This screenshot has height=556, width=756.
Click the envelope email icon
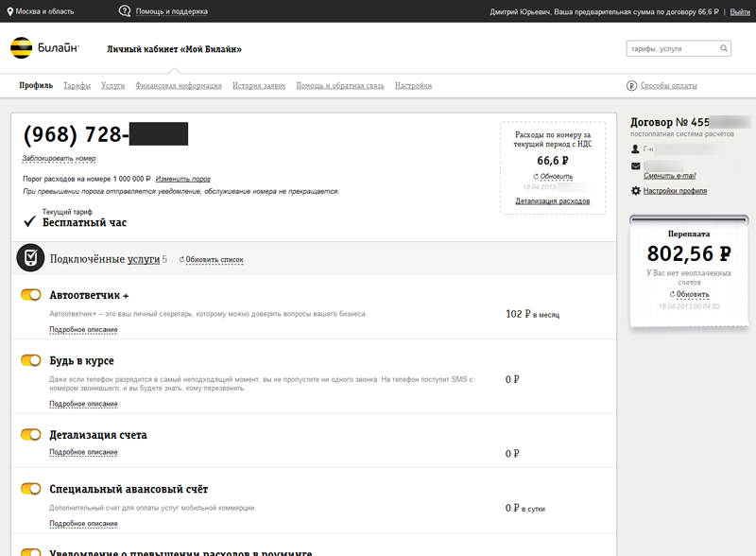point(635,166)
